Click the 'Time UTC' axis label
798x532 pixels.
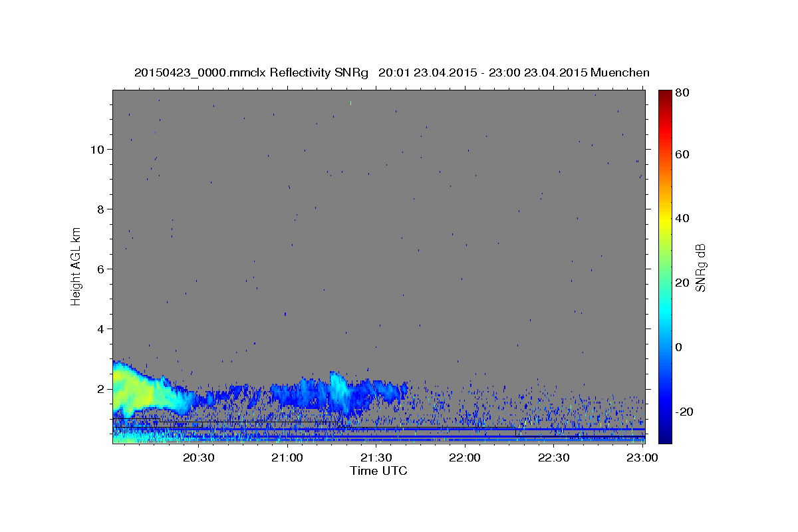pyautogui.click(x=378, y=471)
